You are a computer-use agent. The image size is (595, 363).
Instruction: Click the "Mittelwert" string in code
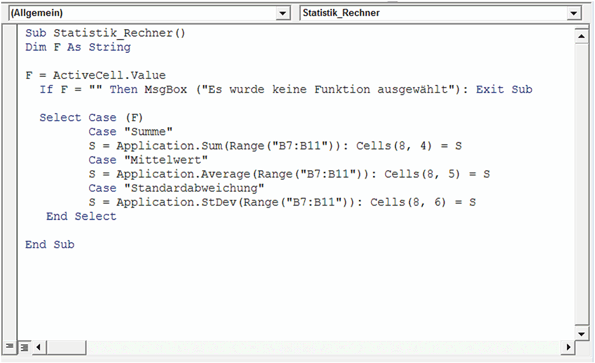(166, 160)
